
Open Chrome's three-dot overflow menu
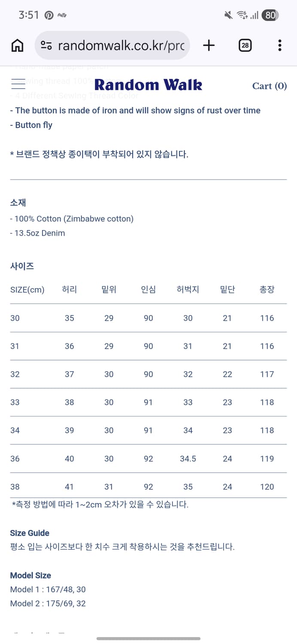click(279, 45)
